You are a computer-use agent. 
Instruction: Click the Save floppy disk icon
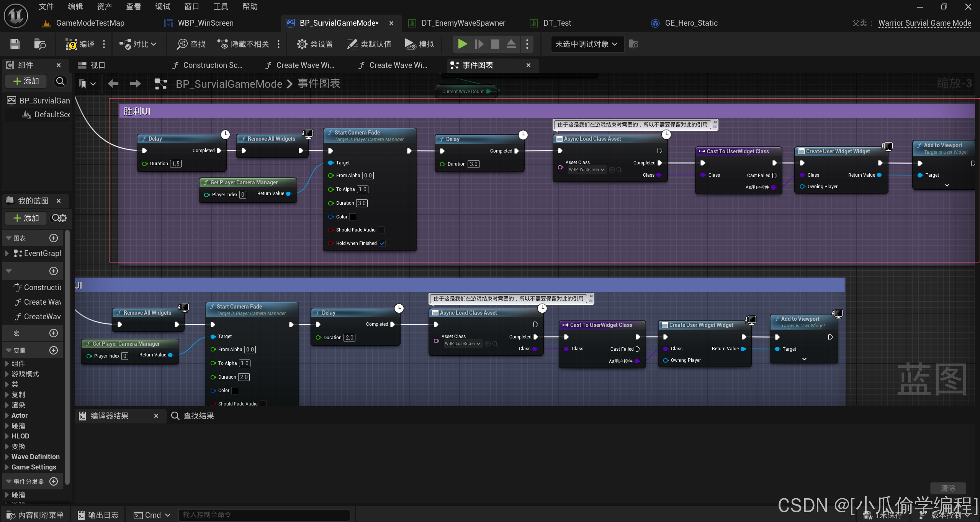tap(15, 44)
